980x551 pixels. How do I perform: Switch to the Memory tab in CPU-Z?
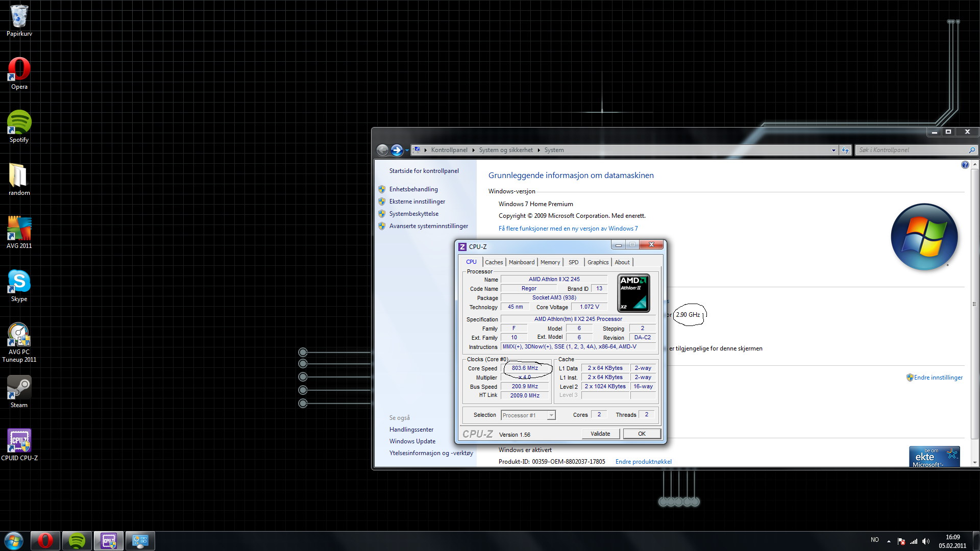[x=550, y=262]
